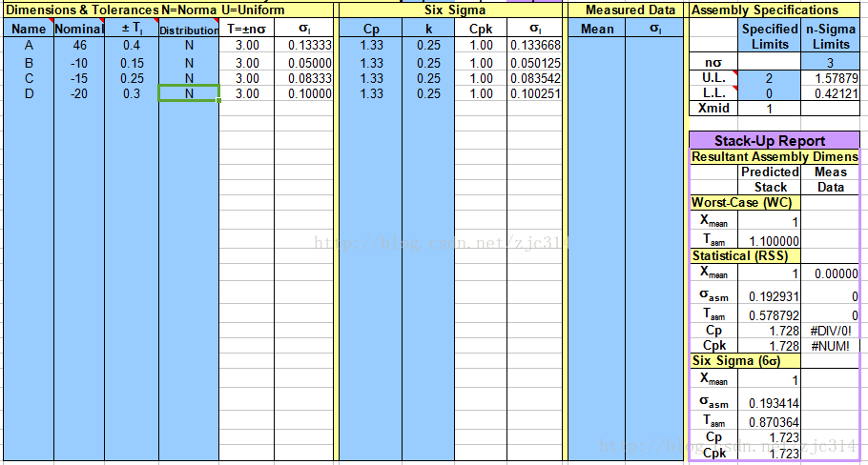Click the Cpk header under Six Sigma

481,29
